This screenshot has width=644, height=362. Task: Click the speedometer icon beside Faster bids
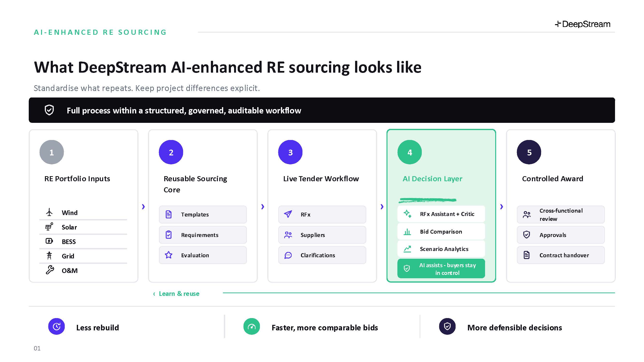251,326
